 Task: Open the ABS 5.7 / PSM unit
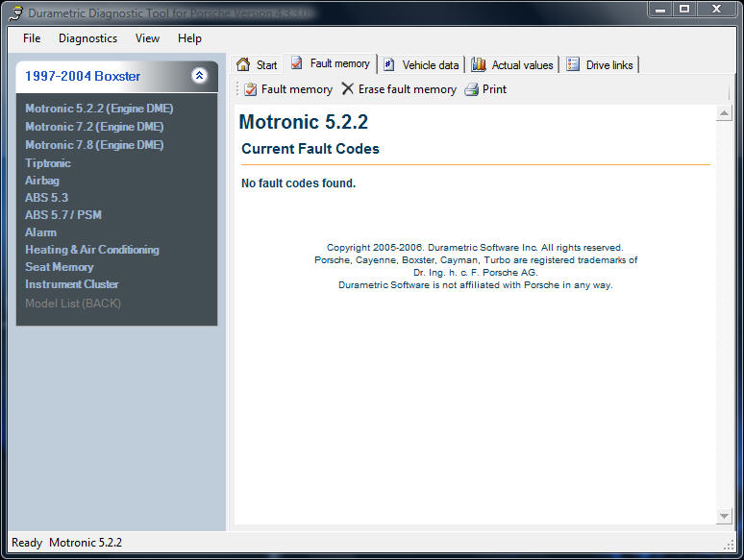point(63,215)
